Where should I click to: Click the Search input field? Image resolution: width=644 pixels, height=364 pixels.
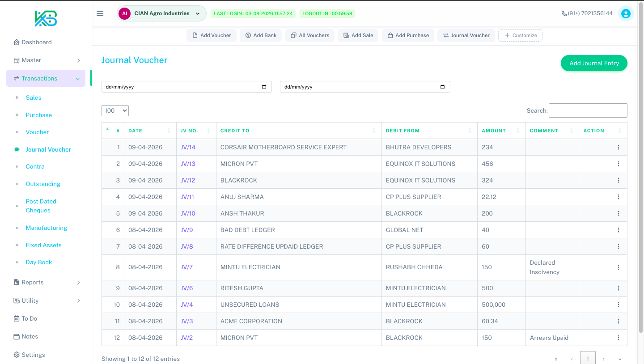coord(588,110)
